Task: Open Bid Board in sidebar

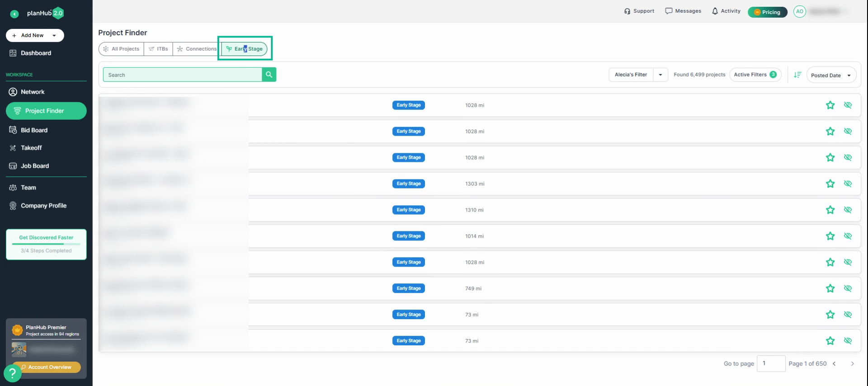Action: coord(34,130)
